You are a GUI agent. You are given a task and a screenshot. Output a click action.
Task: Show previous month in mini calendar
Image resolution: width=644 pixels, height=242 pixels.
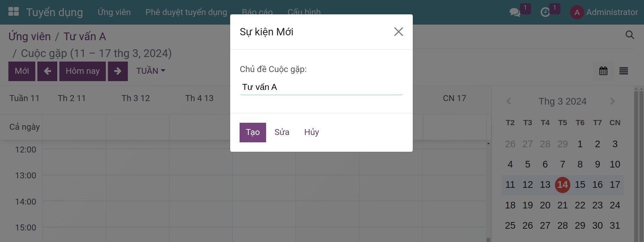[509, 101]
